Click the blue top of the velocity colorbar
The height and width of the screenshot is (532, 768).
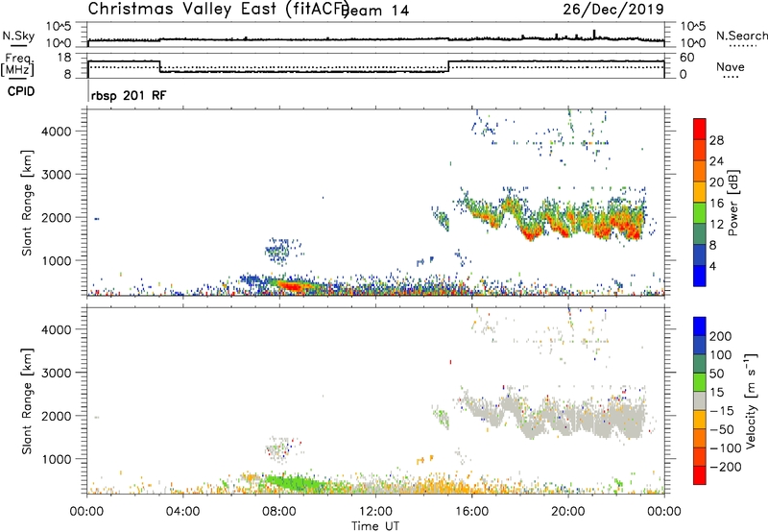click(700, 326)
